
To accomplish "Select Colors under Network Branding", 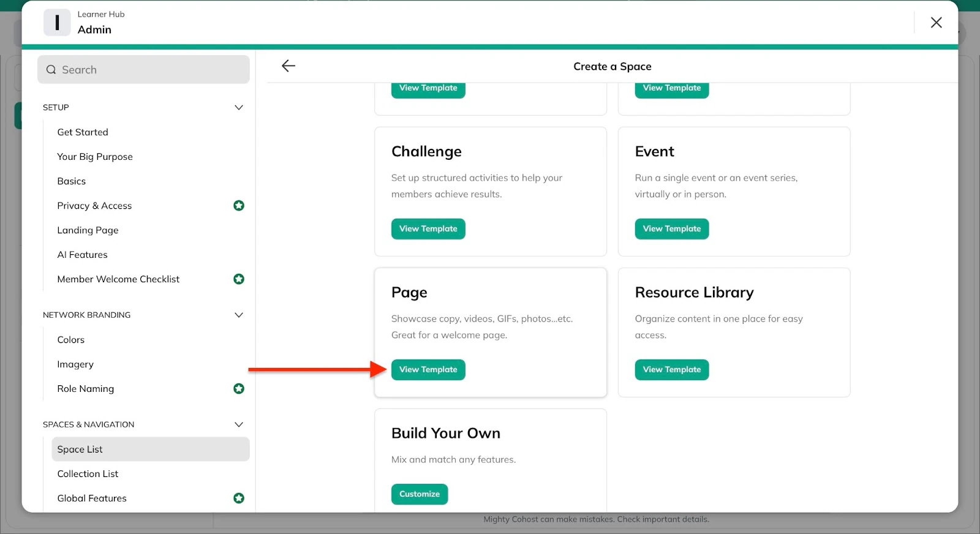I will point(71,340).
